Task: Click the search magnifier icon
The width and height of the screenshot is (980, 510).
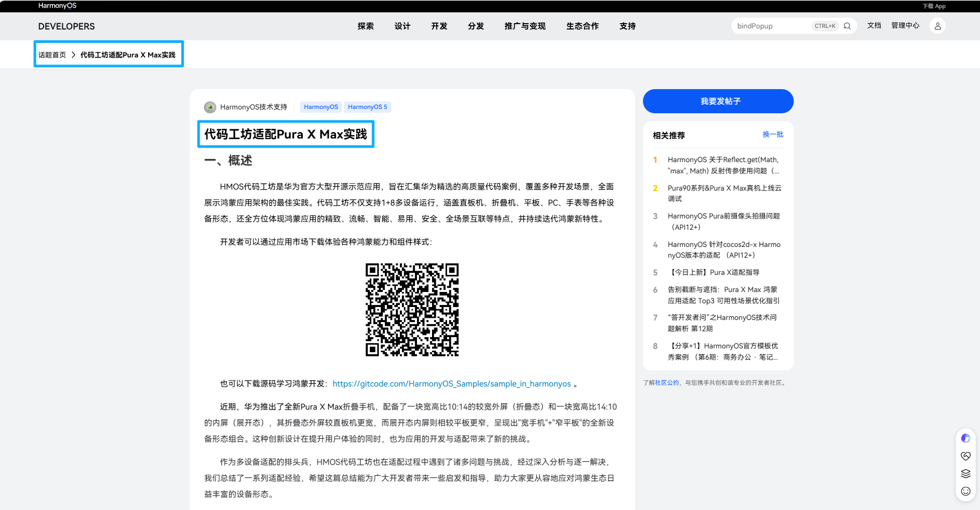Action: tap(847, 25)
